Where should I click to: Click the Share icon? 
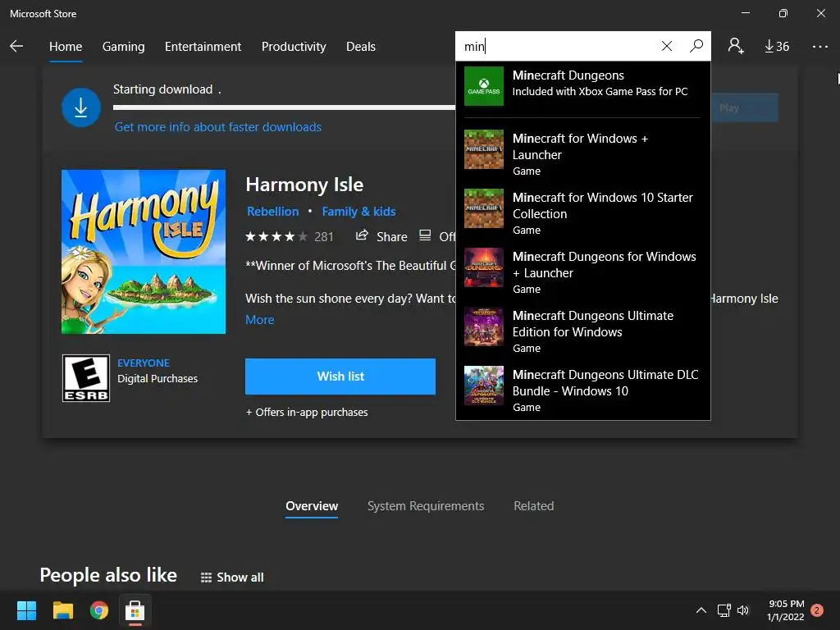pos(362,235)
